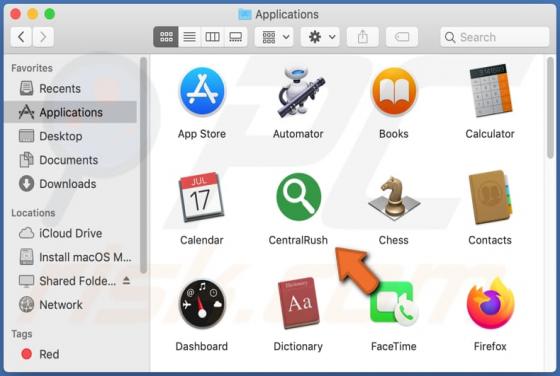Open the group-by arrangement dropdown
The height and width of the screenshot is (376, 560).
click(x=274, y=37)
